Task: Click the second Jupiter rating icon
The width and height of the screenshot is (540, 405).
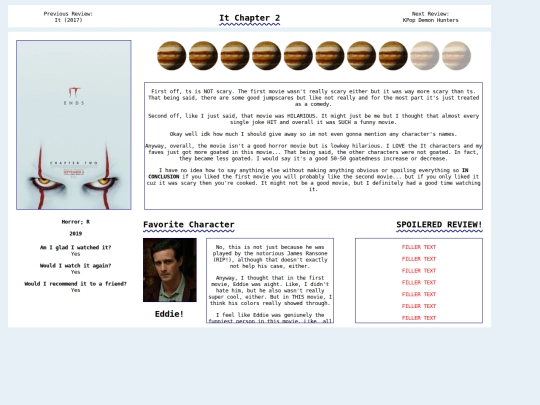Action: tap(203, 56)
